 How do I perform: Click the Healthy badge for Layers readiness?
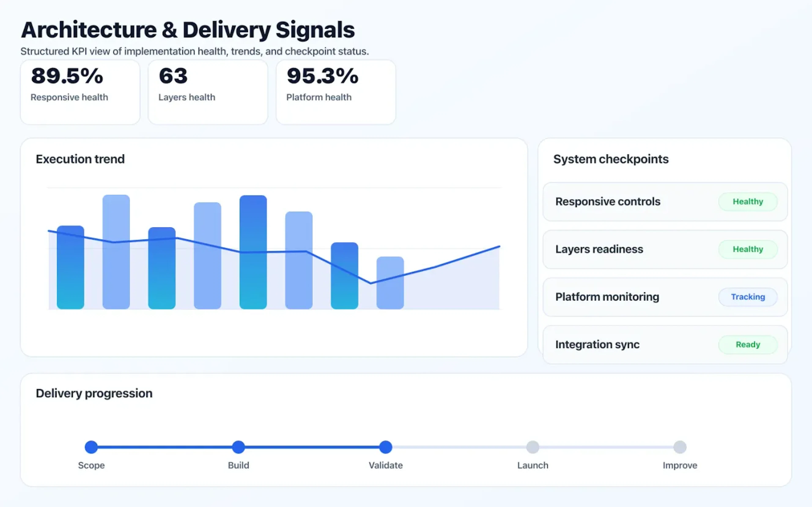748,249
